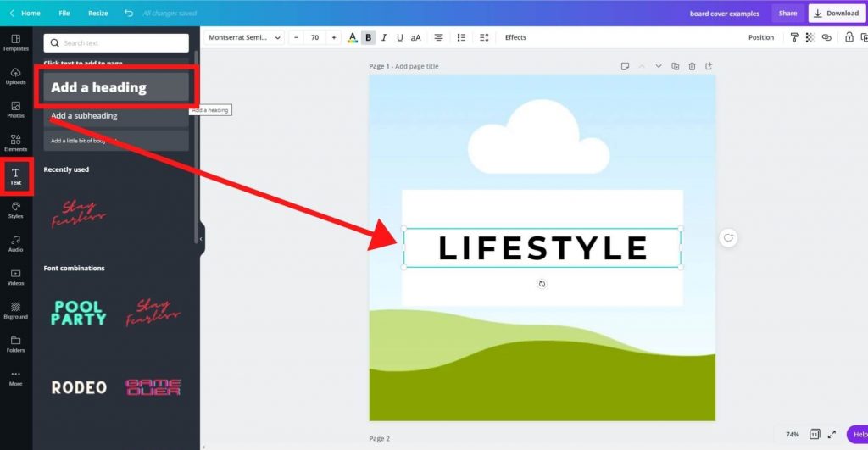Toggle italic text formatting
Screen dimensions: 868x450
[383, 37]
